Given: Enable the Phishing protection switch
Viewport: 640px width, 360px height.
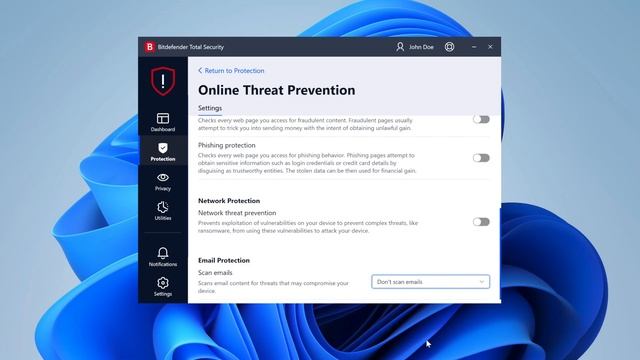Looking at the screenshot, I should pyautogui.click(x=481, y=158).
